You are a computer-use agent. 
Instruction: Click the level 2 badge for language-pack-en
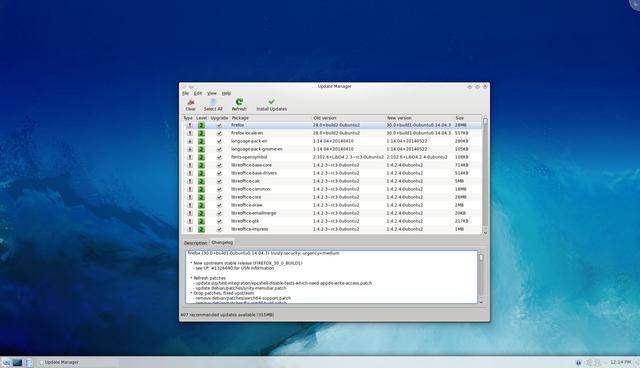201,141
